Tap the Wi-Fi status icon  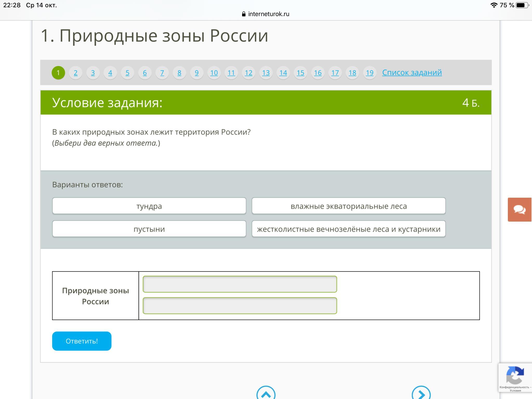coord(494,5)
